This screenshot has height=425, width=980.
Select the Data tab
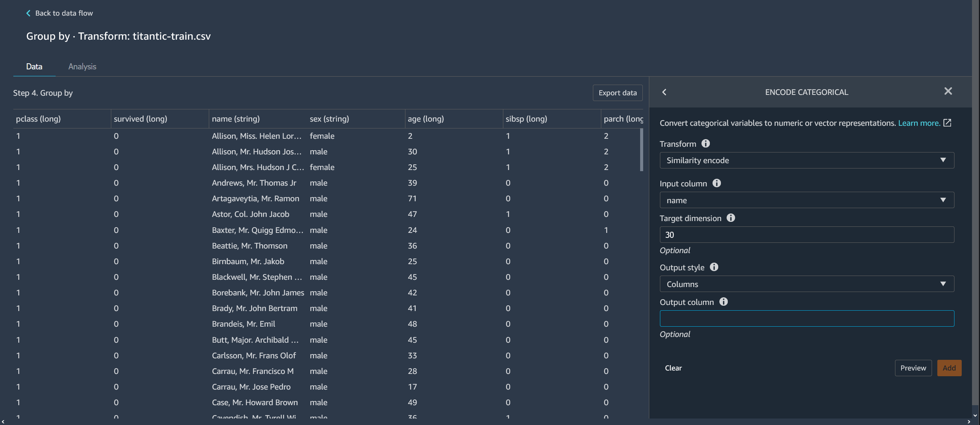pos(34,66)
